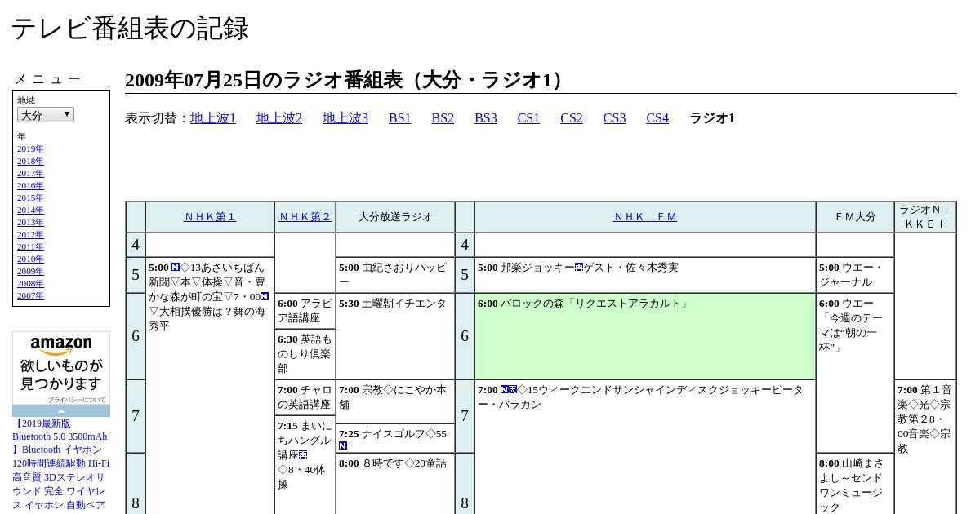Open the ＮＨＫ ＦＭ station link

coord(645,217)
